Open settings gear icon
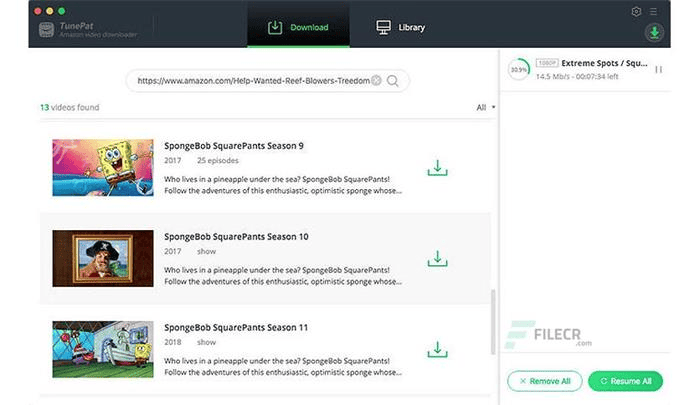This screenshot has height=405, width=700. [636, 12]
